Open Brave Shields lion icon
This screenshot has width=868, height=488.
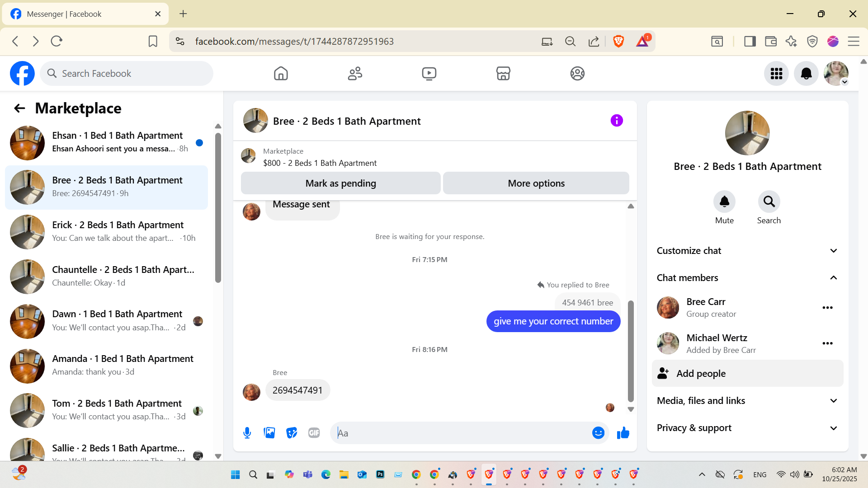(x=618, y=42)
